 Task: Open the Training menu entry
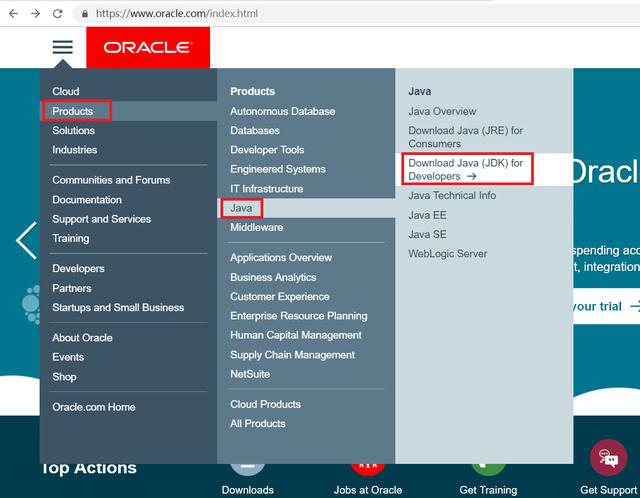point(71,238)
